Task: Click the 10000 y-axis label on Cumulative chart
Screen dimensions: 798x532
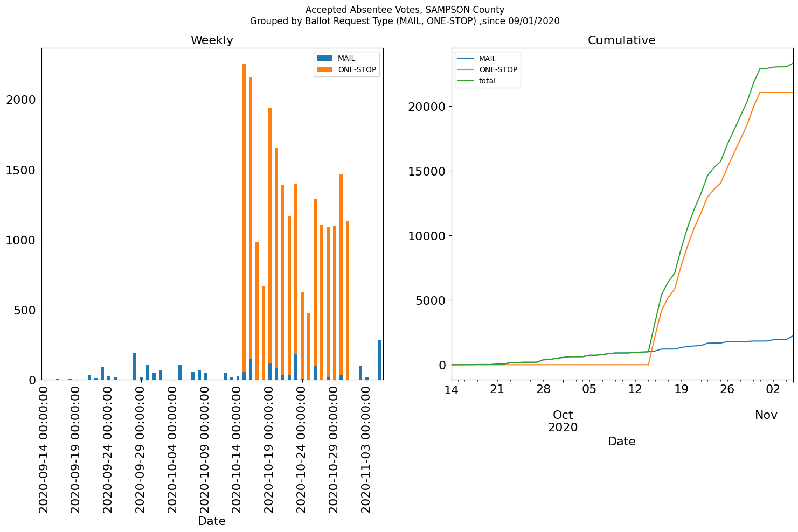Action: pos(427,236)
